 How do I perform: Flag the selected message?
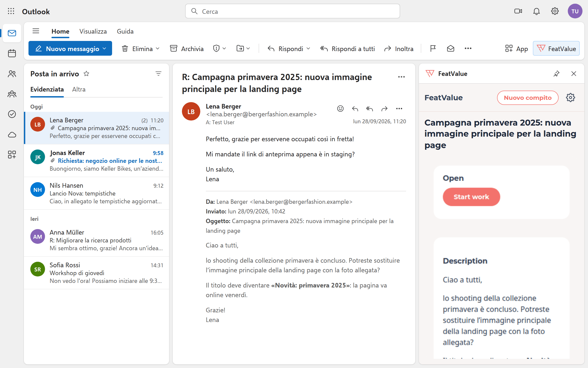pos(433,49)
